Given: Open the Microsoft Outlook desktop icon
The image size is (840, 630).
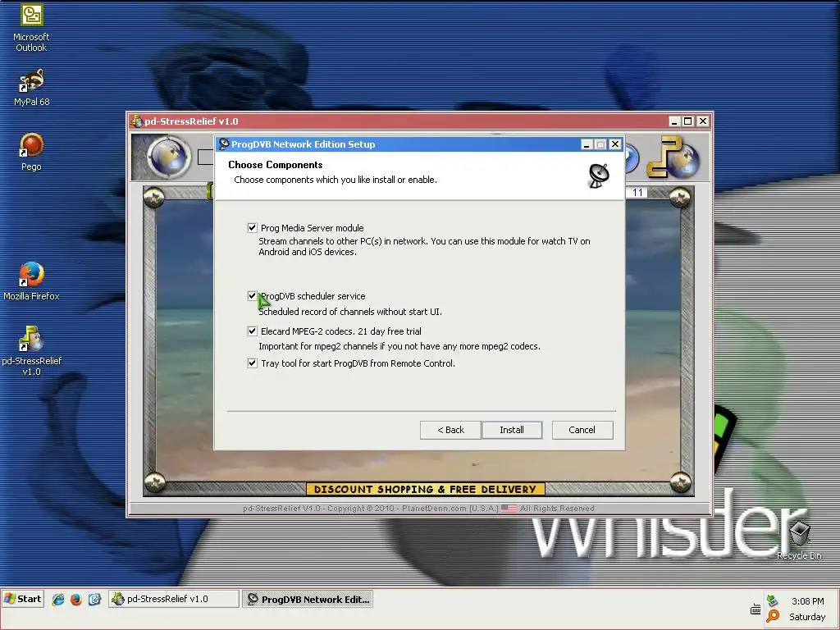Looking at the screenshot, I should click(31, 28).
